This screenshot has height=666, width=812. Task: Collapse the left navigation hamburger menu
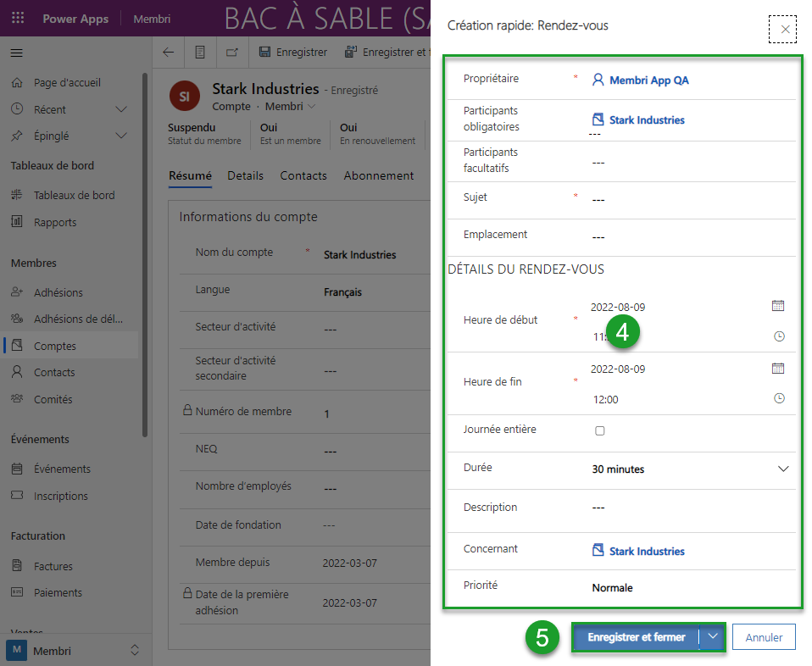click(x=16, y=53)
